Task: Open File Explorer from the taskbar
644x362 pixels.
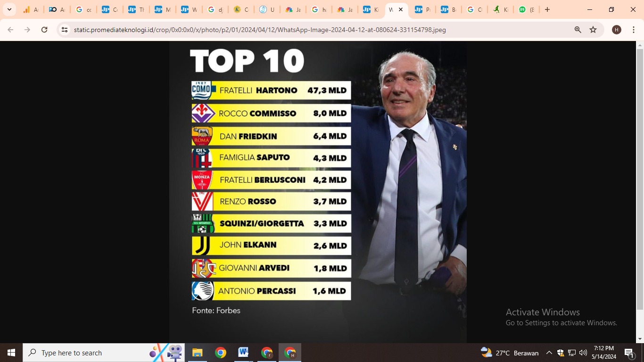Action: point(197,353)
